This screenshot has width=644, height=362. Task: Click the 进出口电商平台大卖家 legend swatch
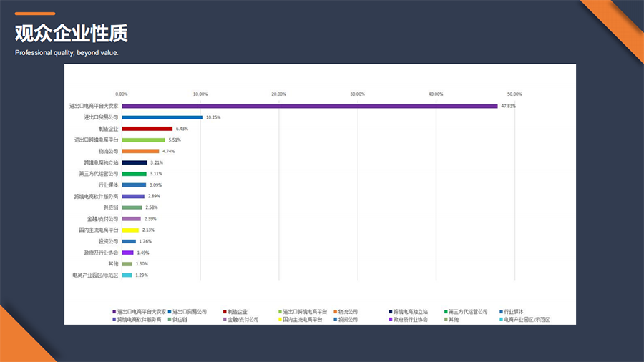[114, 312]
